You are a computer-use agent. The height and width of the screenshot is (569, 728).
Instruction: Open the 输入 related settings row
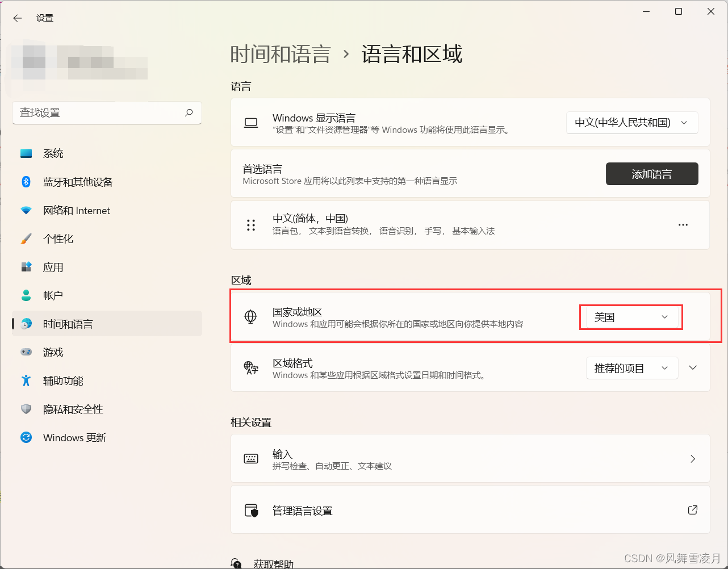470,459
